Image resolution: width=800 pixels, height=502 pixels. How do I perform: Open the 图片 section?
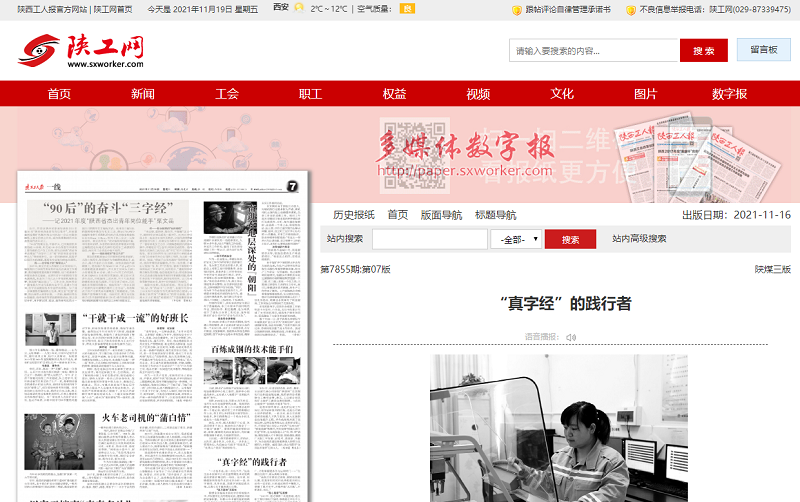point(645,94)
